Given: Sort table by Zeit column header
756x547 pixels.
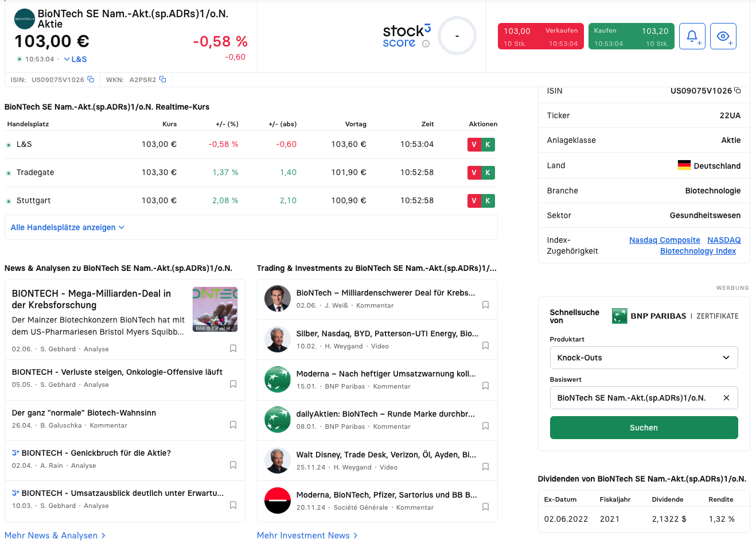Looking at the screenshot, I should pyautogui.click(x=427, y=124).
